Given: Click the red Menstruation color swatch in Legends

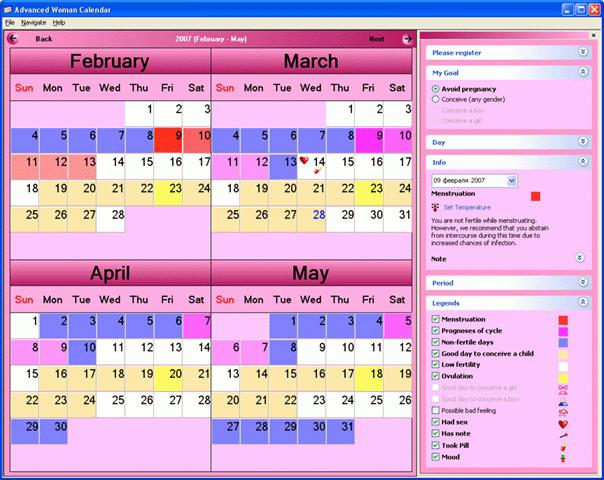Looking at the screenshot, I should coord(563,320).
